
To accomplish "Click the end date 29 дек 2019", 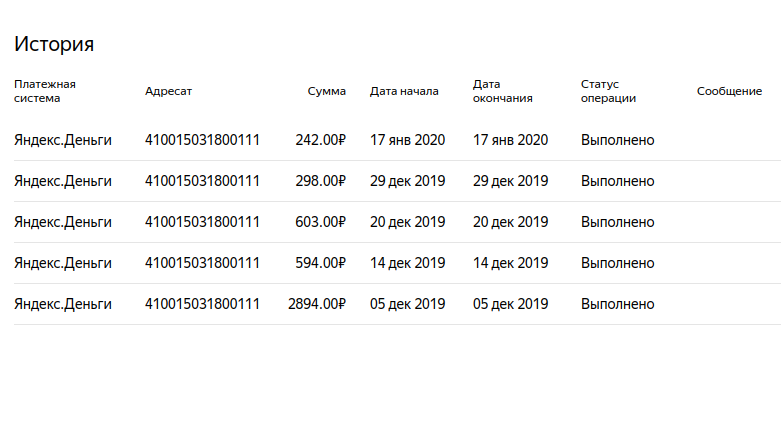I will [510, 181].
